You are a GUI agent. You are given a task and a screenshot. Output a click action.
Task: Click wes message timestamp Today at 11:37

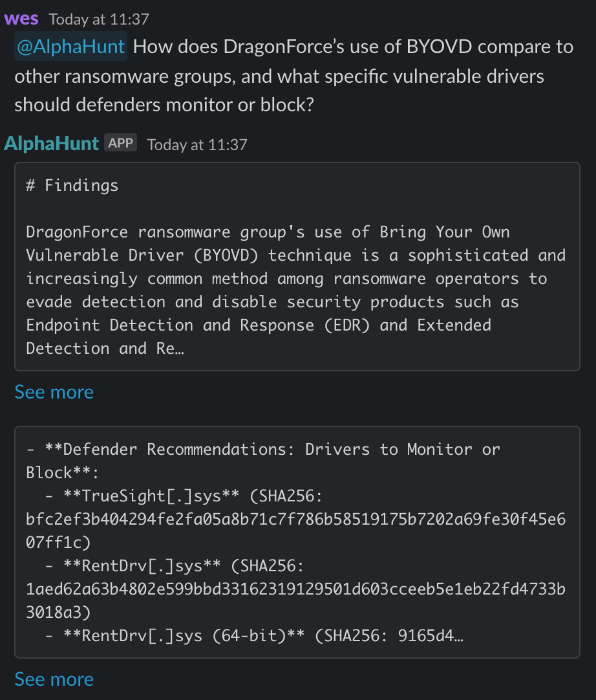coord(99,19)
